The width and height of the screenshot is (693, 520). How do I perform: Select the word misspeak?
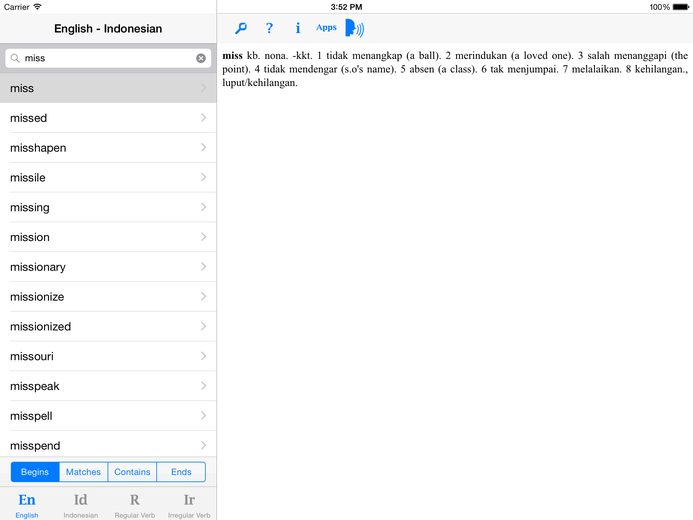[108, 386]
